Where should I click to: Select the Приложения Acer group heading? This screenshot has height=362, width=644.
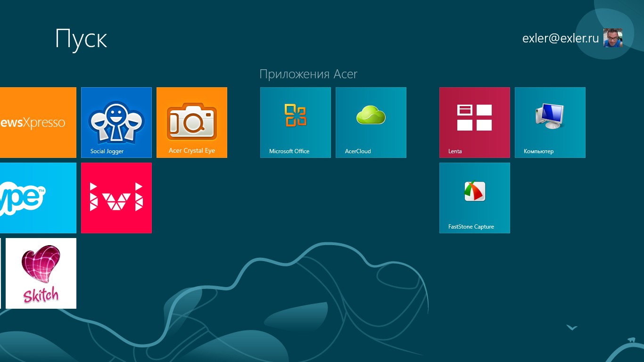(308, 74)
